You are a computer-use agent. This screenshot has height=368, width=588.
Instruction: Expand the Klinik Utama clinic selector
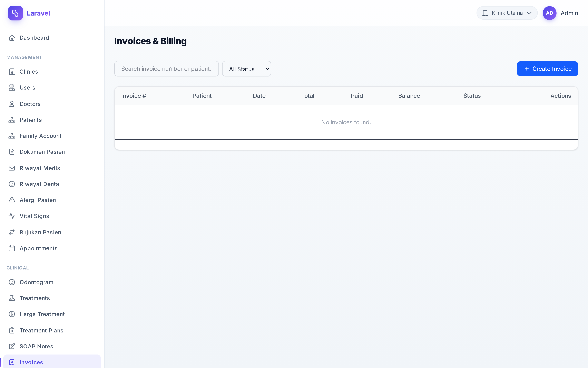click(507, 13)
